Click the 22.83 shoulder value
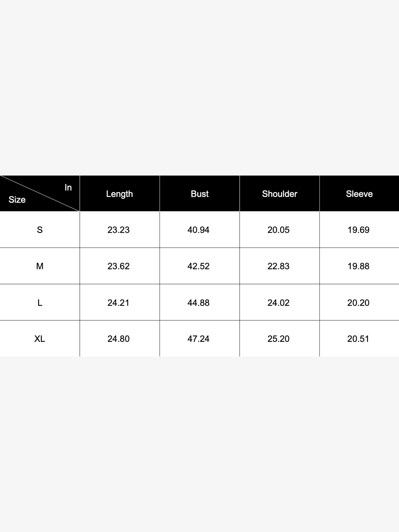Image resolution: width=399 pixels, height=532 pixels. tap(279, 266)
